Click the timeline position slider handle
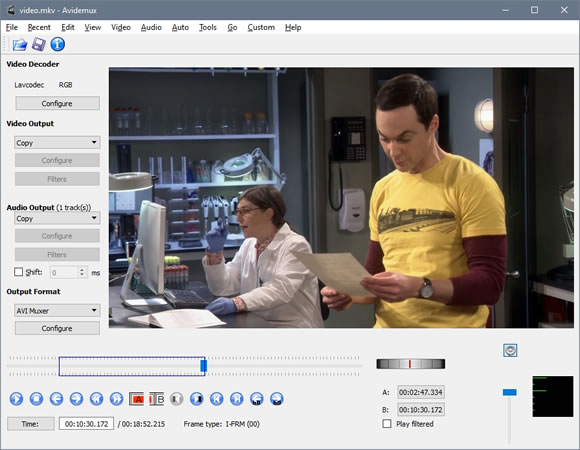 pos(203,366)
